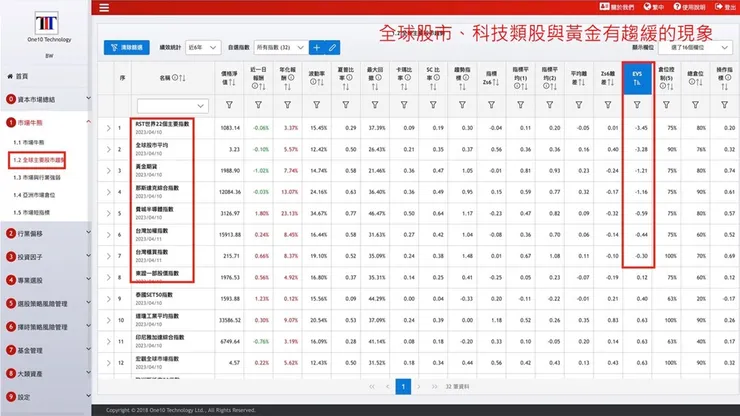Click the blue pencil edit button

[x=332, y=47]
